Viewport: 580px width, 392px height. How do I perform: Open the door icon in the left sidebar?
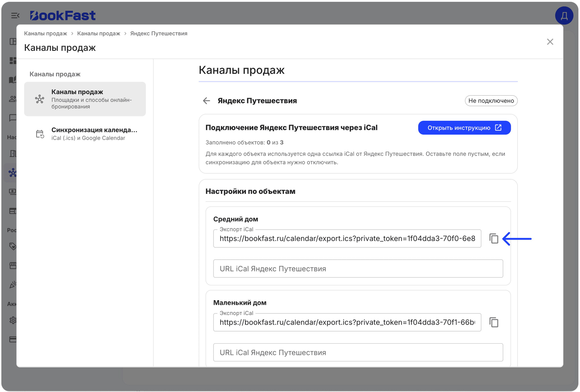(x=13, y=153)
